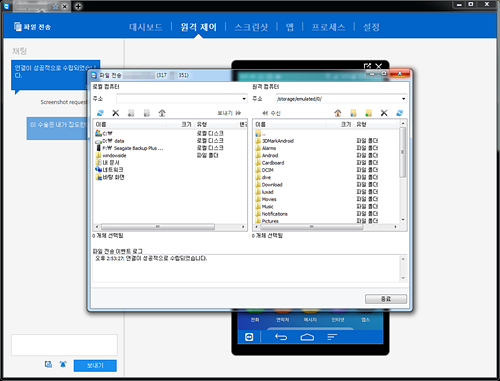Click greyed icon left of local up-level arrow
Viewport: 500px width, 381px height.
pos(147,113)
